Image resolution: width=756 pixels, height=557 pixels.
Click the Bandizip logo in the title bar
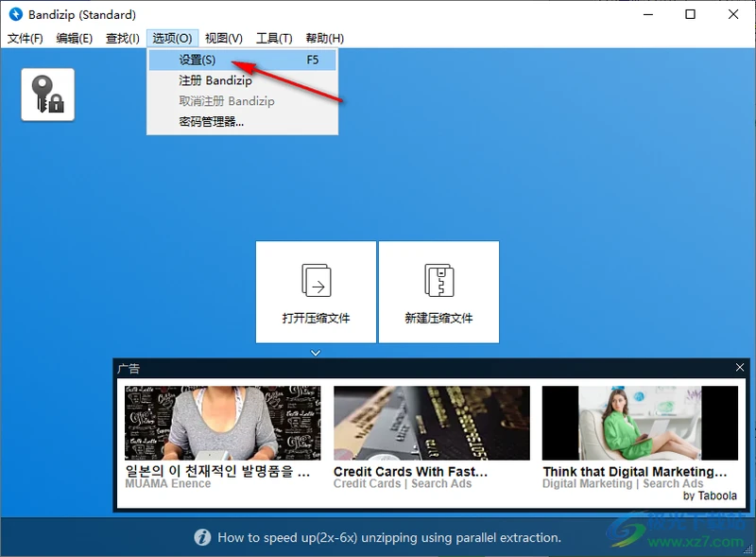[16, 14]
